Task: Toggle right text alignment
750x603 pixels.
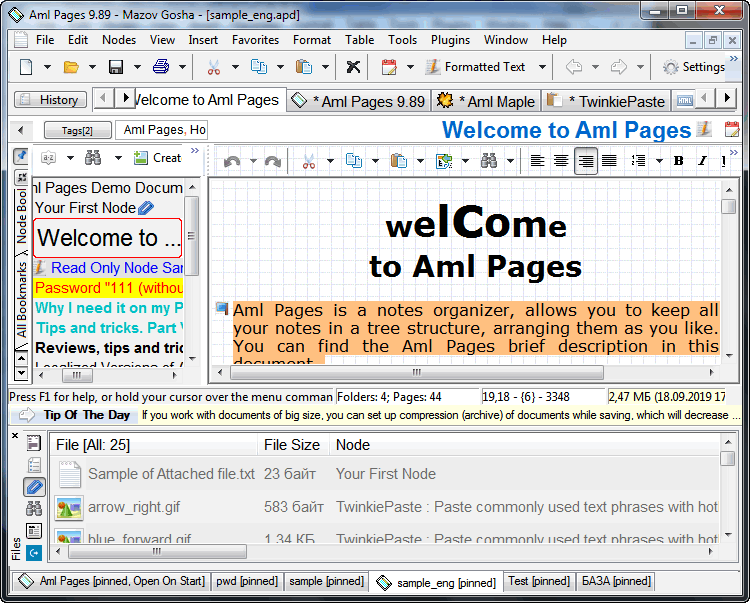Action: [585, 161]
